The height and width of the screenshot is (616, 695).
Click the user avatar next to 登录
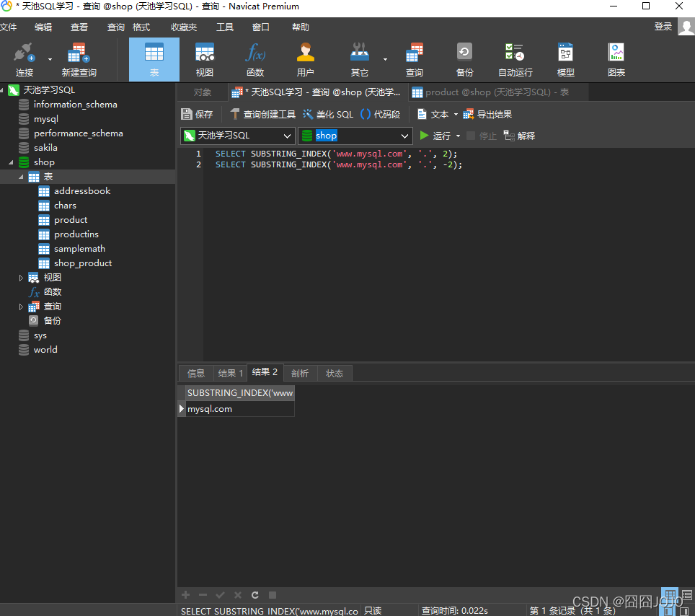coord(686,27)
